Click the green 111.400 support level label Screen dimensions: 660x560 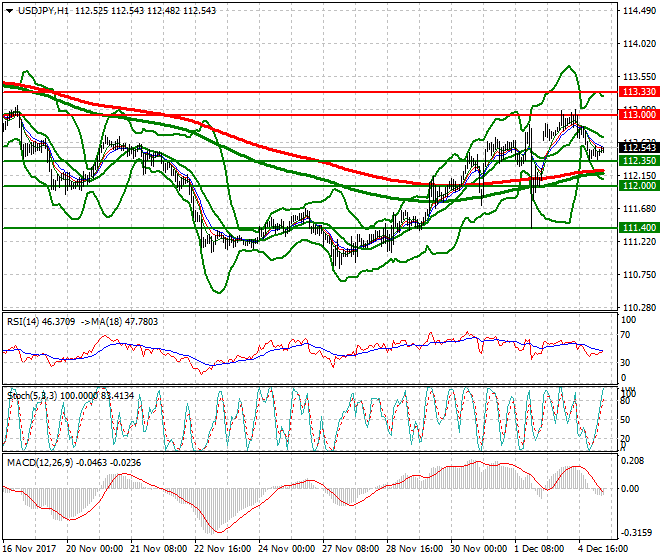[639, 228]
